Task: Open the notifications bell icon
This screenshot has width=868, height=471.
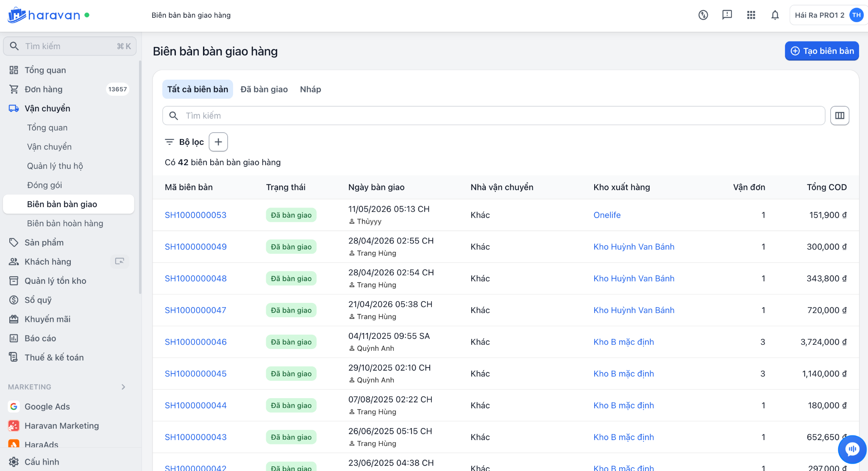Action: [x=775, y=15]
